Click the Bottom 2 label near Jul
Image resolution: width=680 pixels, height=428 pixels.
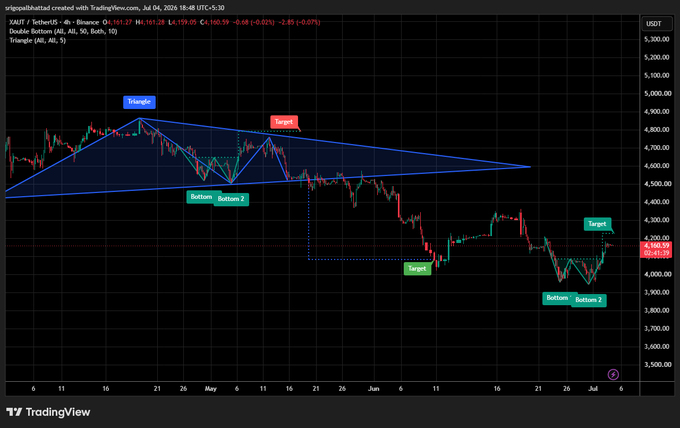coord(588,300)
